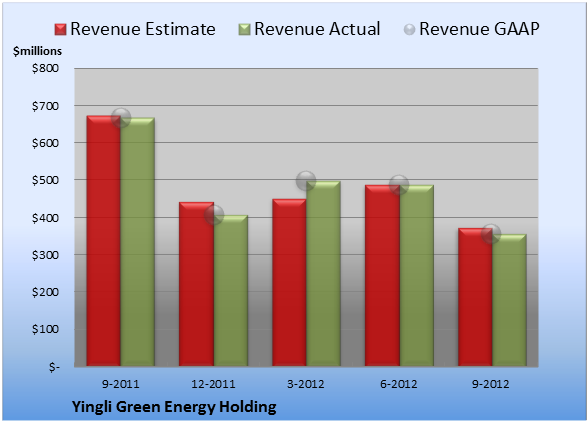
Task: Click the $700 axis value
Action: point(45,106)
